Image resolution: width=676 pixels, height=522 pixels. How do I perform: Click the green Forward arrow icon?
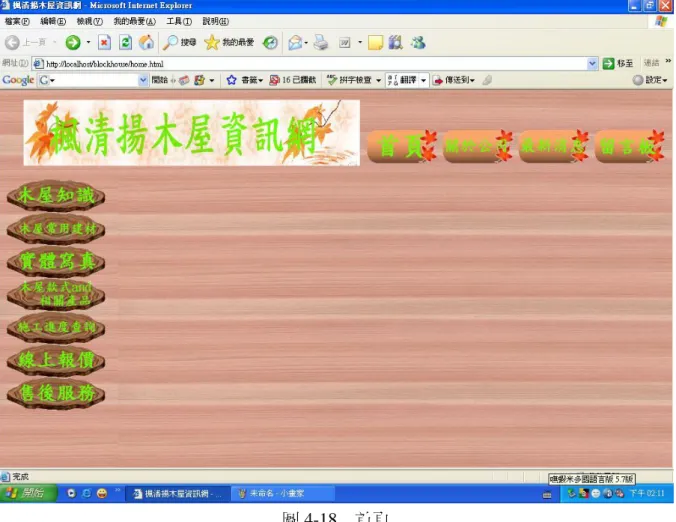(x=73, y=42)
